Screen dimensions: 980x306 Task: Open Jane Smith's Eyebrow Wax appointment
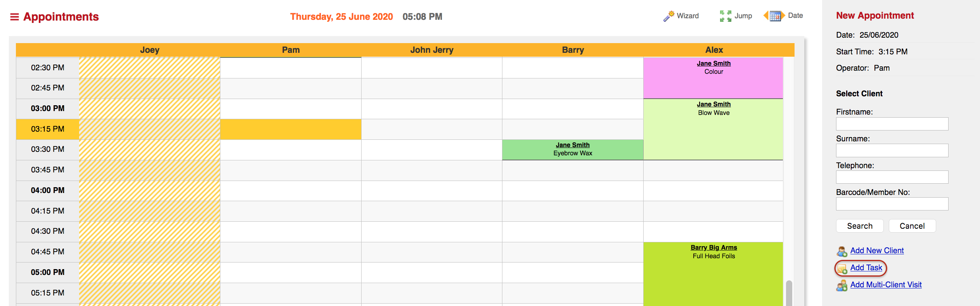click(573, 150)
